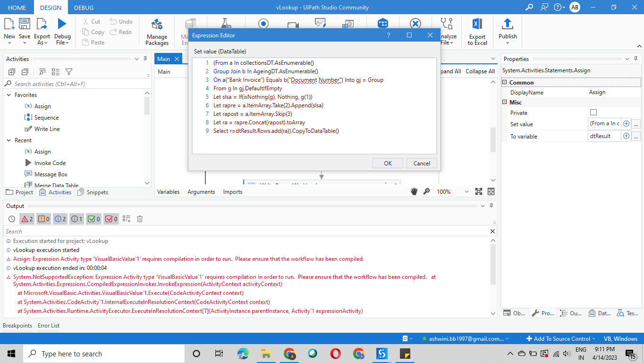The width and height of the screenshot is (644, 363).
Task: Click Cut in the ribbon
Action: click(x=91, y=21)
